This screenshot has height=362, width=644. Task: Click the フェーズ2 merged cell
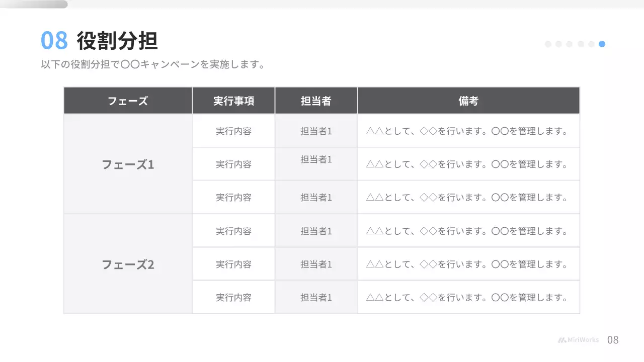[128, 264]
